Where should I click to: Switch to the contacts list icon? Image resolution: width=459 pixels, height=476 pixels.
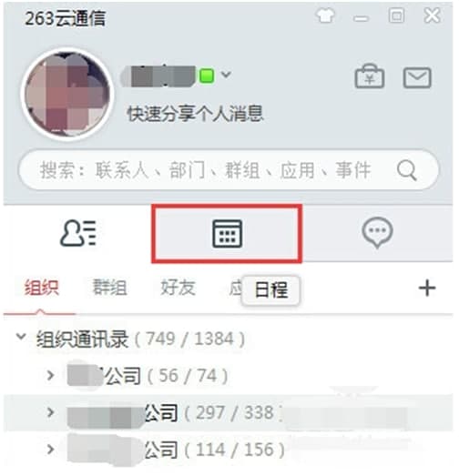coord(78,235)
